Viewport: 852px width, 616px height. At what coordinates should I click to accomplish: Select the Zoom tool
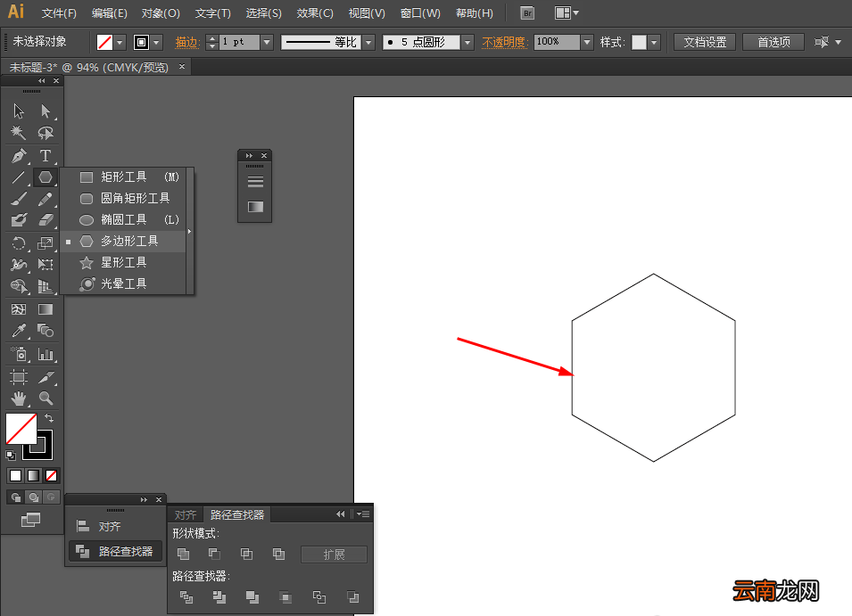tap(45, 398)
